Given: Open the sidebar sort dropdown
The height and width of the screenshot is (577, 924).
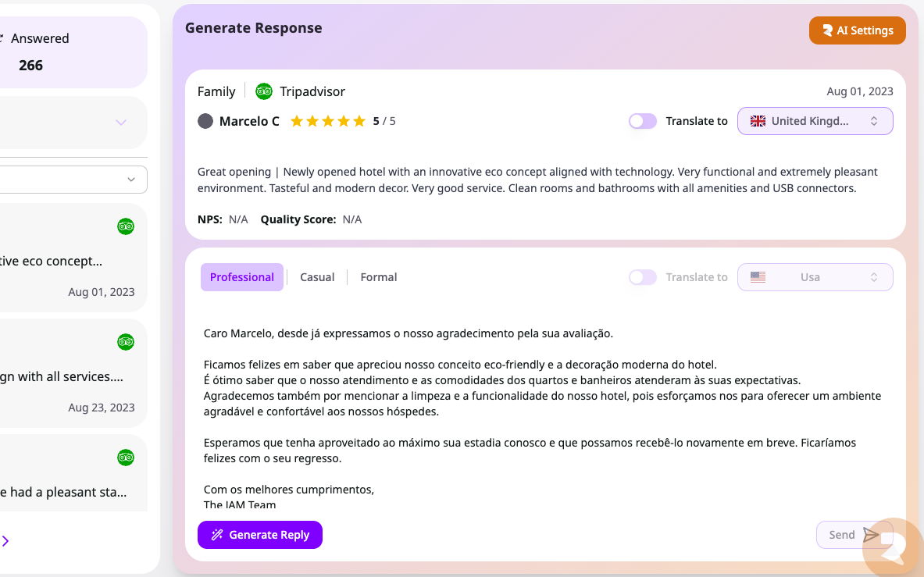Looking at the screenshot, I should (73, 180).
